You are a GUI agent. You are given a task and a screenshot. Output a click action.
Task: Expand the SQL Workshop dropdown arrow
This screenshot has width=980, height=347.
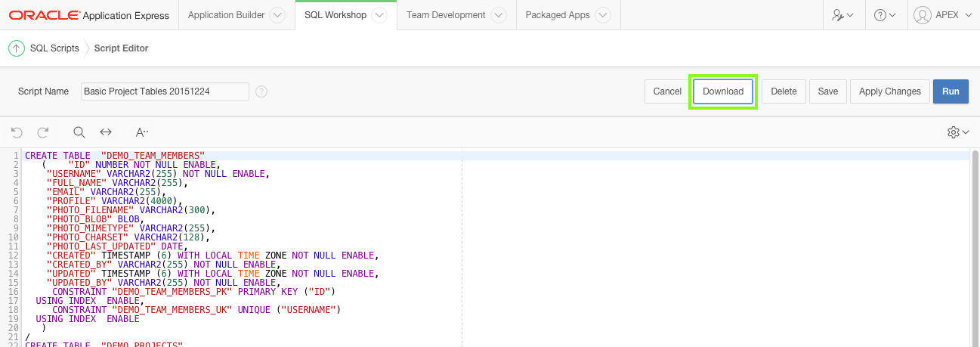click(x=379, y=15)
